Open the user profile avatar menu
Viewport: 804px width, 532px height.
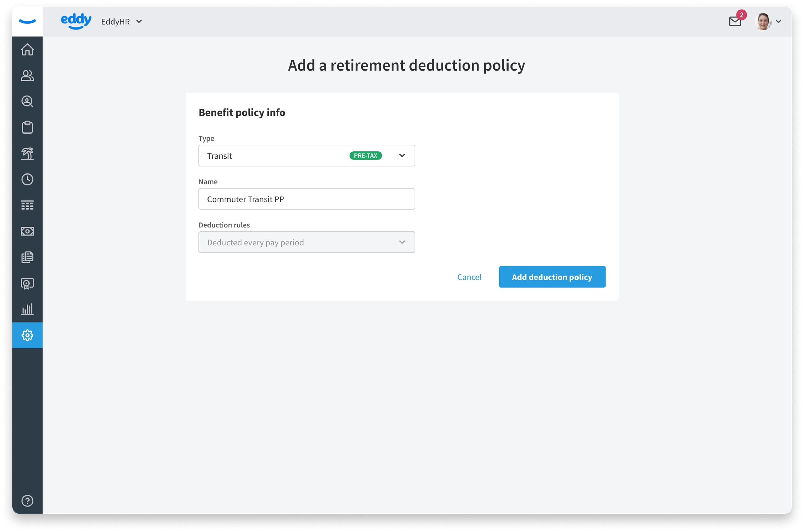(768, 21)
